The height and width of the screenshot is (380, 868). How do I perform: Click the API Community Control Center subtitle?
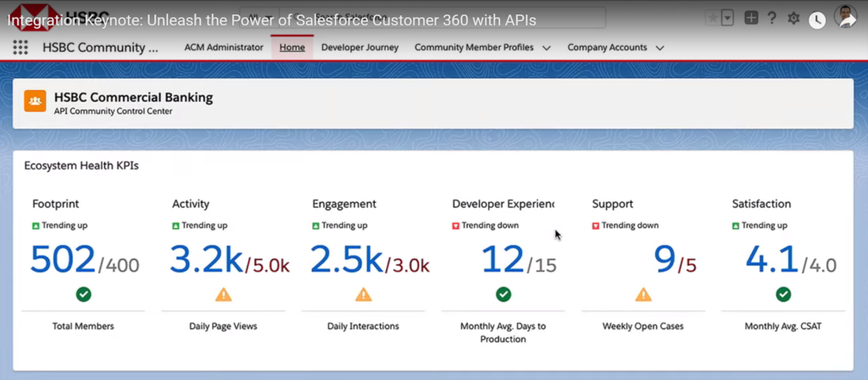tap(113, 111)
